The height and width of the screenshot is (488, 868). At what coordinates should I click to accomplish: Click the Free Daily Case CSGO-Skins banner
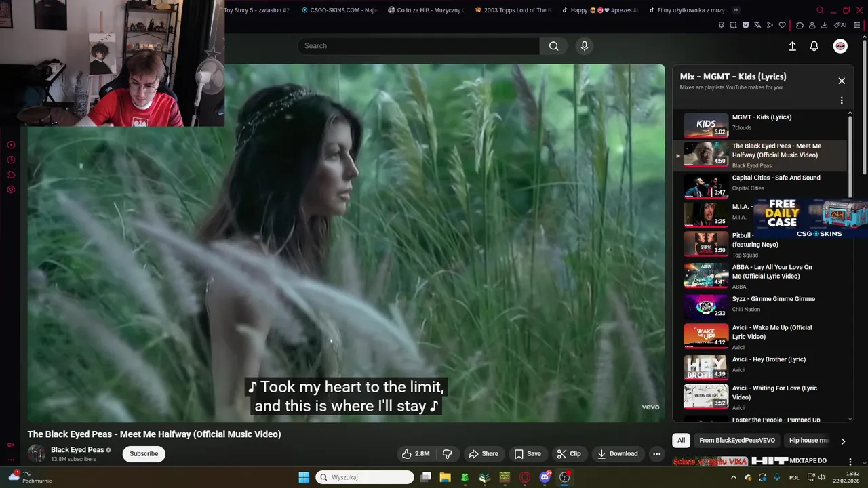click(x=811, y=218)
